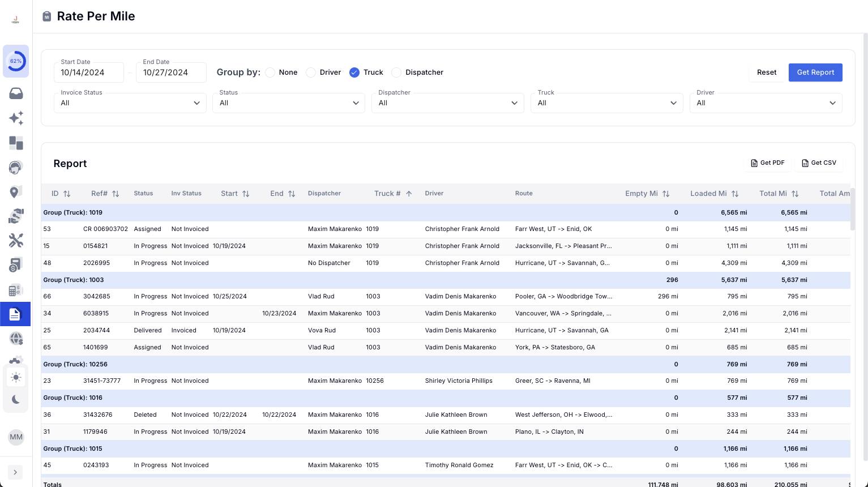Open the wrench and screwdriver maintenance icon

coord(16,241)
